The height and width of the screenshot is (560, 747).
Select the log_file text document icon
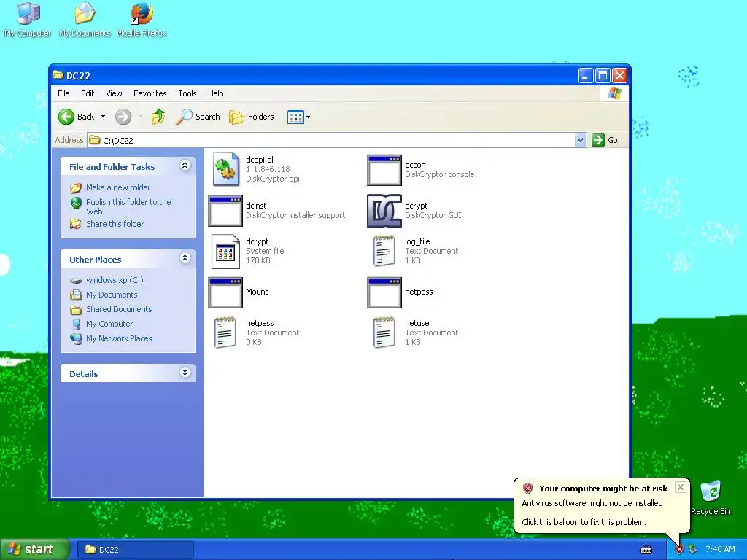384,251
